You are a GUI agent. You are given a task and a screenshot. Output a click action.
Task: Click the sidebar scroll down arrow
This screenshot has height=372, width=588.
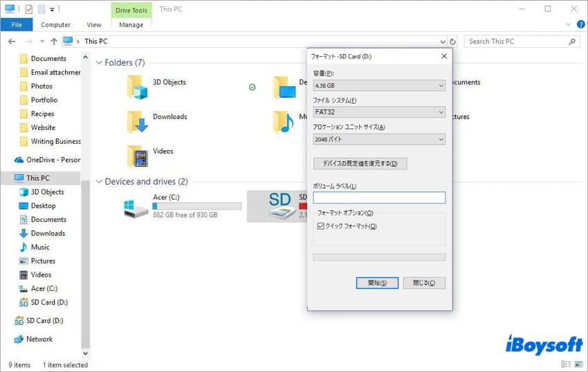pos(86,353)
